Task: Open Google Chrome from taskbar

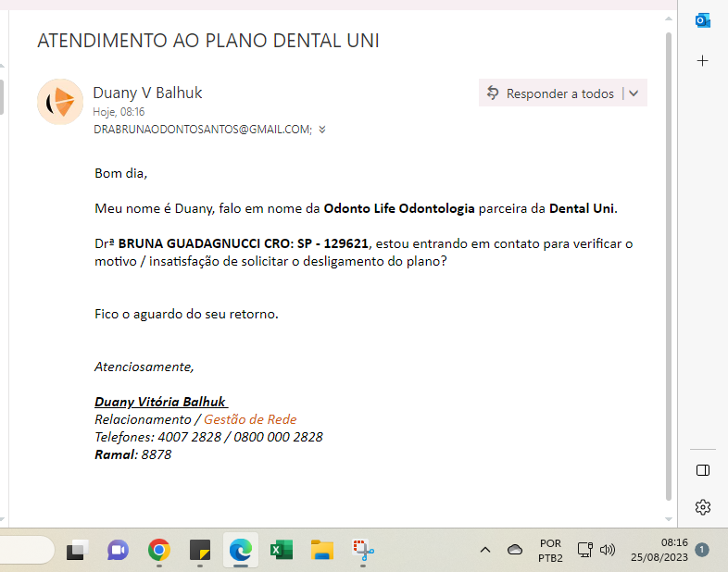Action: (x=158, y=550)
